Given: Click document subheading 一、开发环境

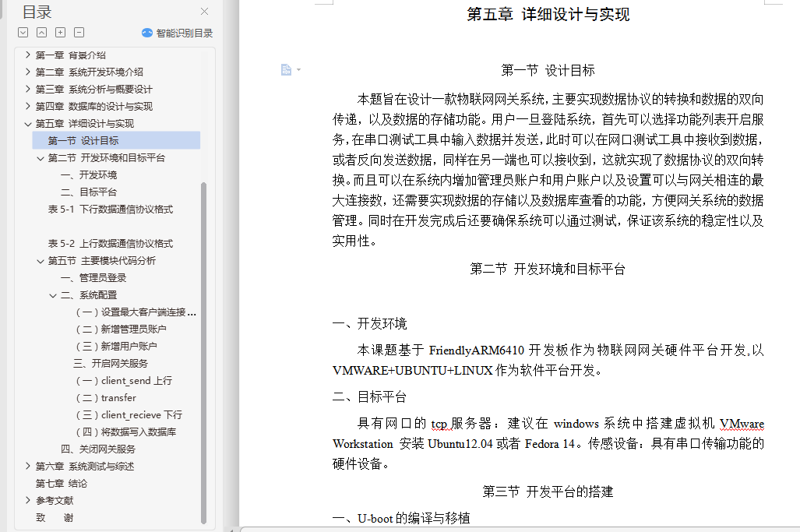Looking at the screenshot, I should pyautogui.click(x=369, y=323).
